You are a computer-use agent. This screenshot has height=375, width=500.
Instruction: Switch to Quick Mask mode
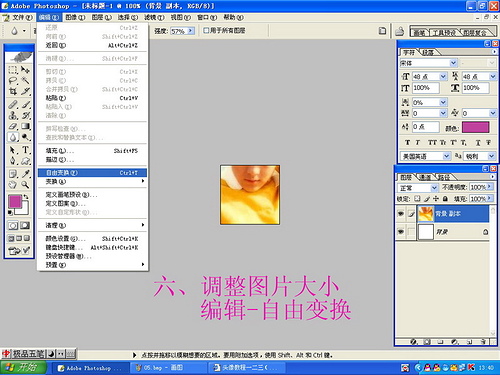(x=25, y=226)
